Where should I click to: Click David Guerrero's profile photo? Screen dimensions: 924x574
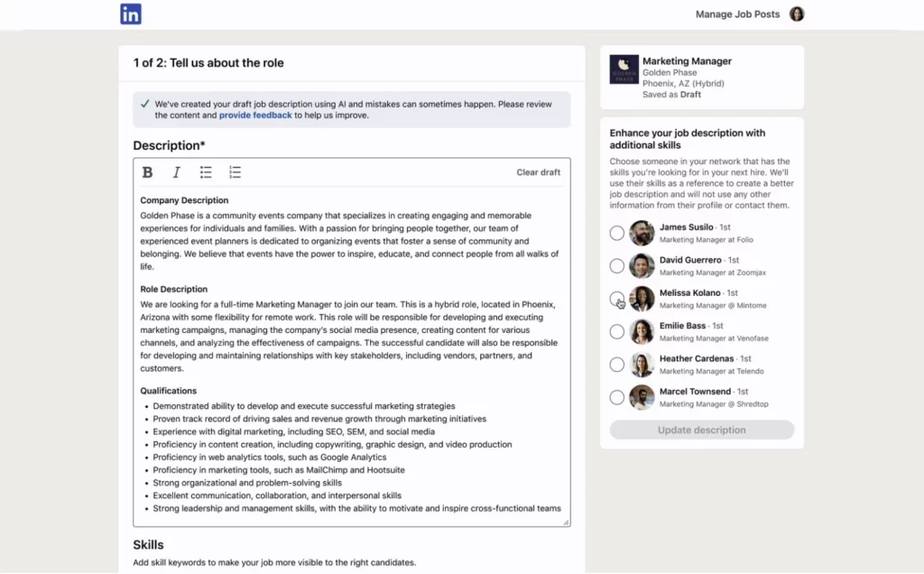click(x=642, y=265)
